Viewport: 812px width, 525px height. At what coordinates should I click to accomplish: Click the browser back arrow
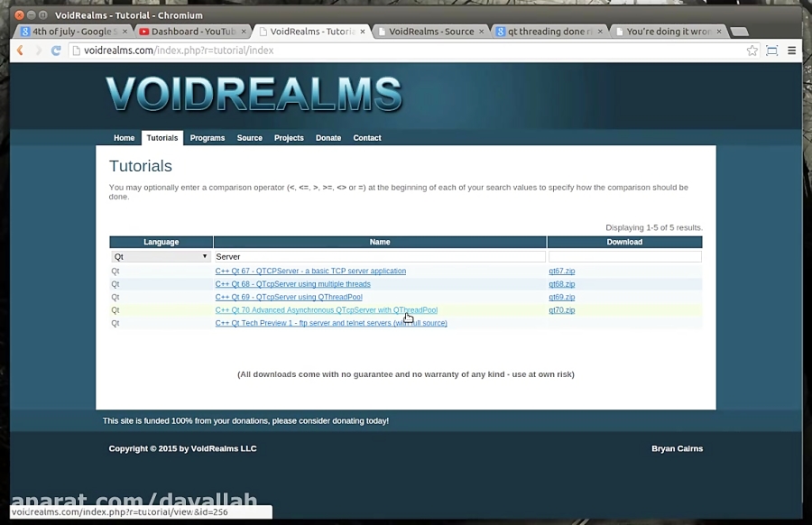tap(20, 51)
